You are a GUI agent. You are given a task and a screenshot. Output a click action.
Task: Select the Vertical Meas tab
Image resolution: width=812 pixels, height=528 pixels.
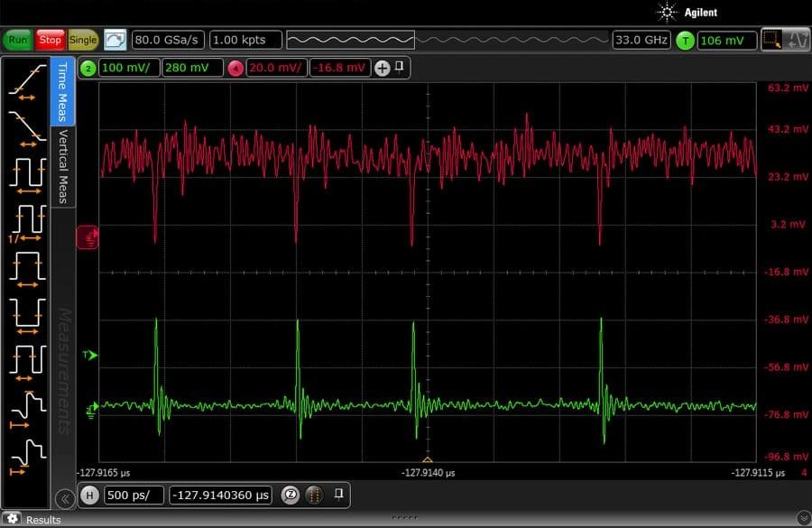click(62, 166)
